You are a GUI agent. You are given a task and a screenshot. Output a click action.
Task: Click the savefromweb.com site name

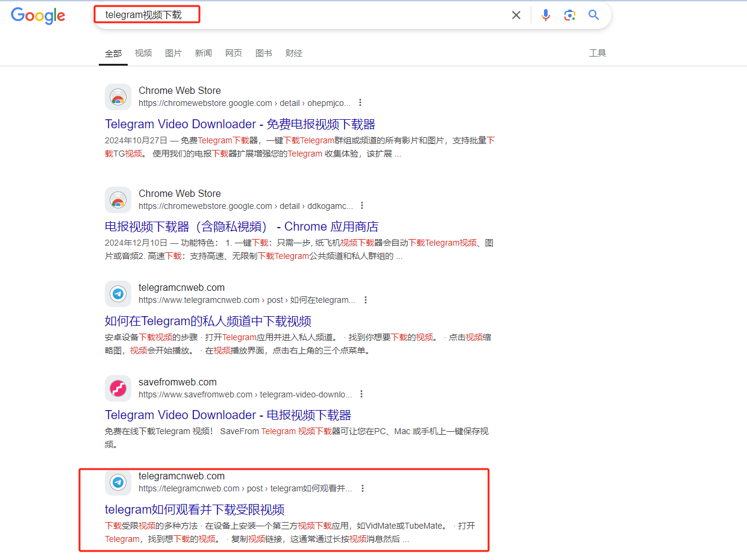pyautogui.click(x=178, y=382)
